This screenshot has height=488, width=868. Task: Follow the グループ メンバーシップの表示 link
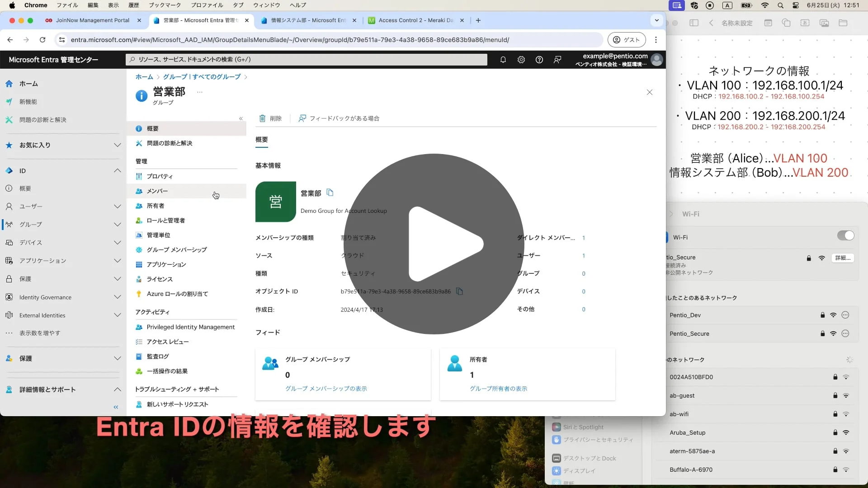coord(326,389)
